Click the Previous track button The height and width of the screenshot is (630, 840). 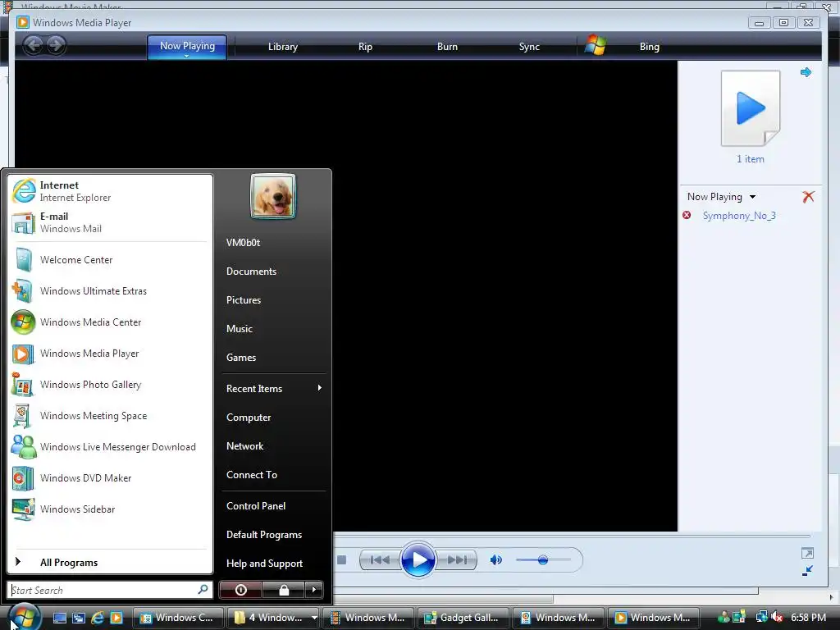coord(380,559)
